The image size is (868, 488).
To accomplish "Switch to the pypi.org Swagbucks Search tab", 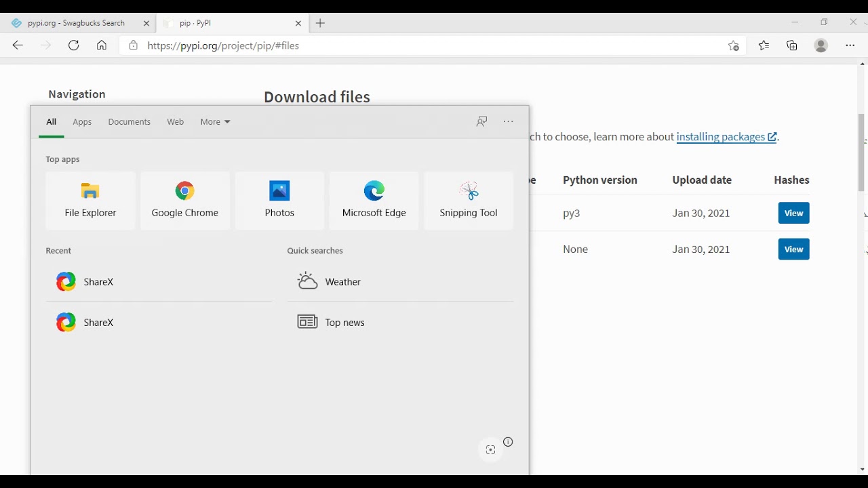I will coord(76,23).
